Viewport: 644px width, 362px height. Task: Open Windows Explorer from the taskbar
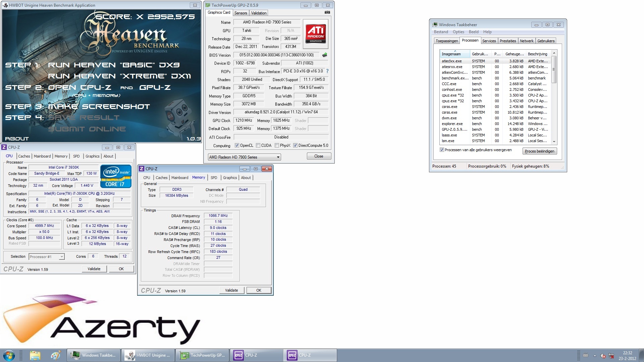tap(35, 355)
